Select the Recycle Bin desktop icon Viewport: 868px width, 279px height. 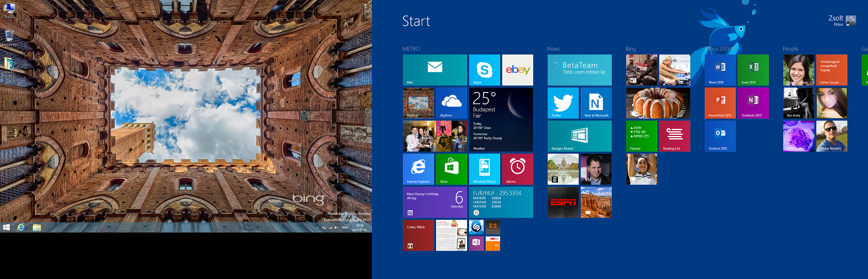click(x=9, y=38)
